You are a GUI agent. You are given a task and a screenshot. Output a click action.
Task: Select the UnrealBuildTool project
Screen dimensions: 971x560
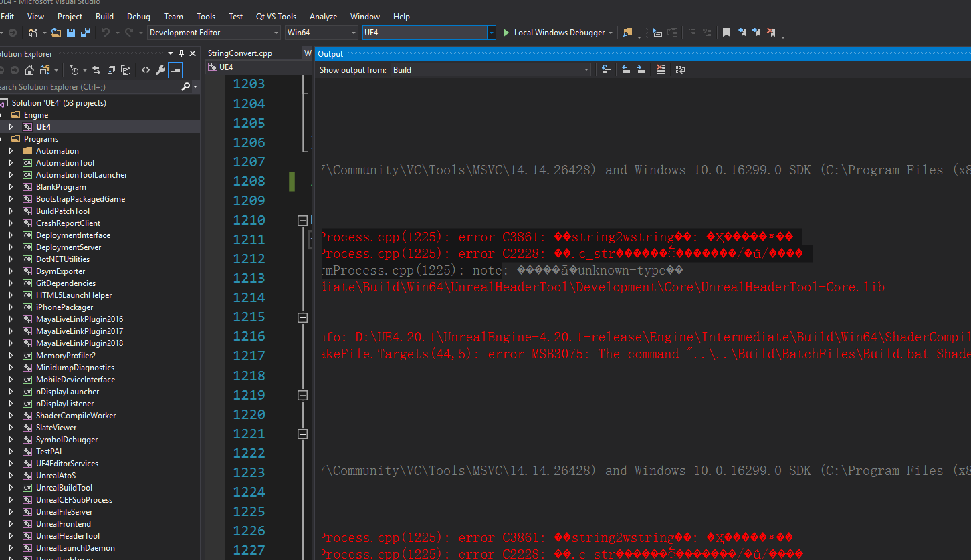[64, 488]
